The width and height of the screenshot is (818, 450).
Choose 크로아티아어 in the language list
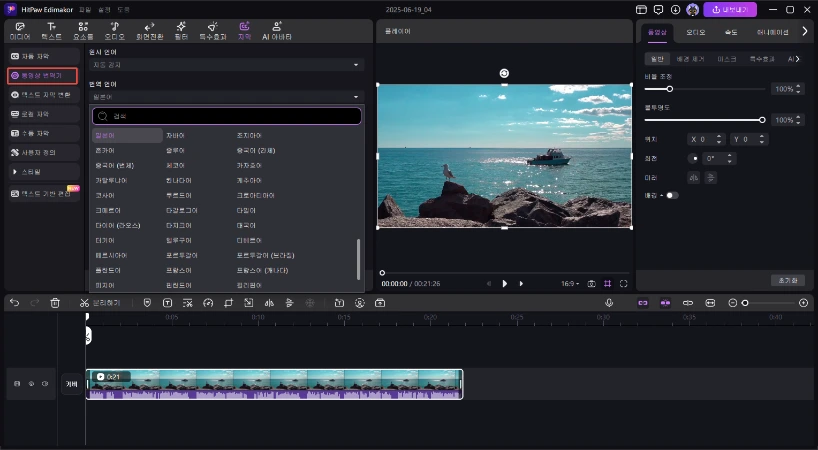tap(255, 196)
